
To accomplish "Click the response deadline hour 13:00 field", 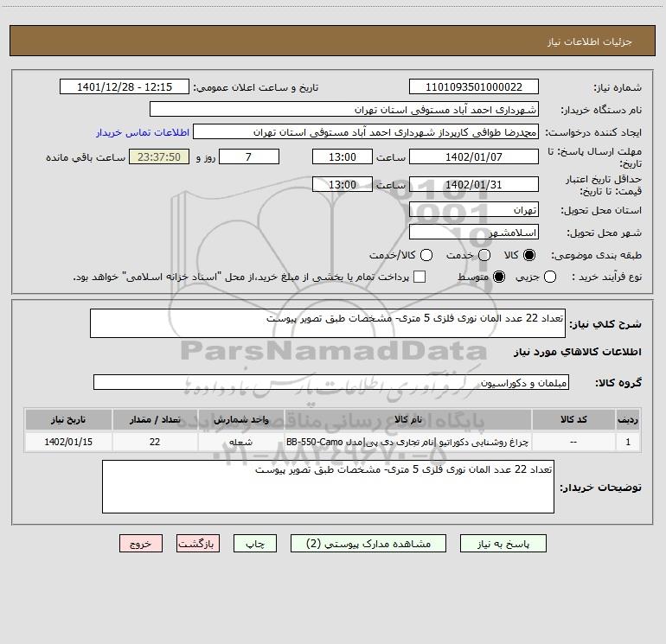I will pyautogui.click(x=343, y=156).
